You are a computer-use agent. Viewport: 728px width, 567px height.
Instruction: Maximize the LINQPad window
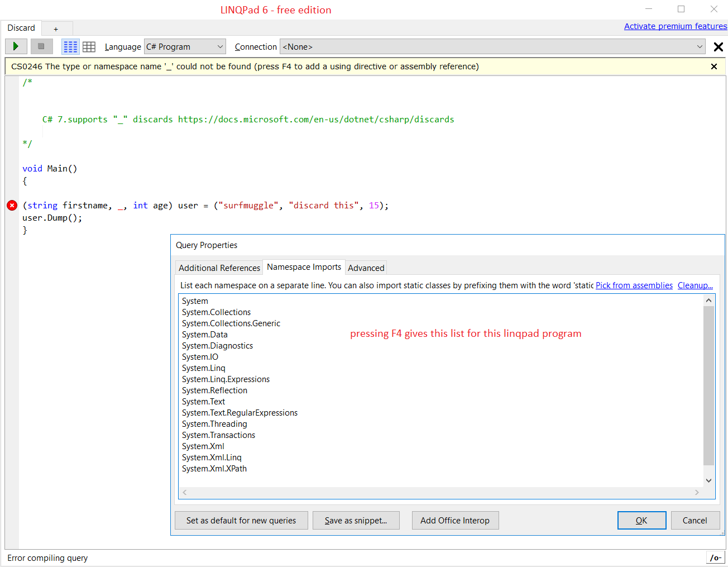tap(681, 9)
